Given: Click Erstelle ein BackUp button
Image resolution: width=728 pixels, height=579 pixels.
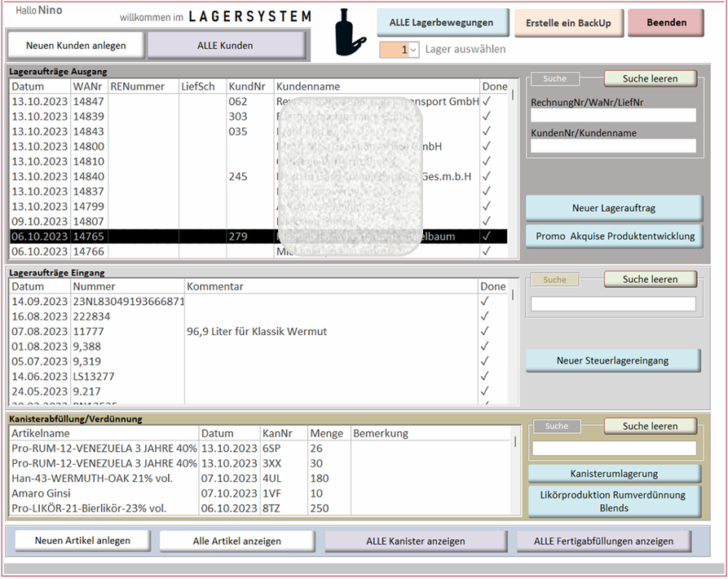Looking at the screenshot, I should [568, 23].
